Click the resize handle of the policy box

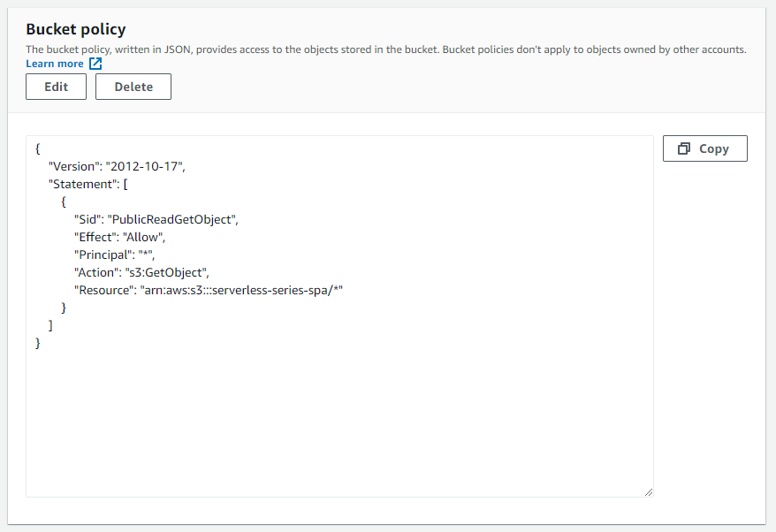648,491
